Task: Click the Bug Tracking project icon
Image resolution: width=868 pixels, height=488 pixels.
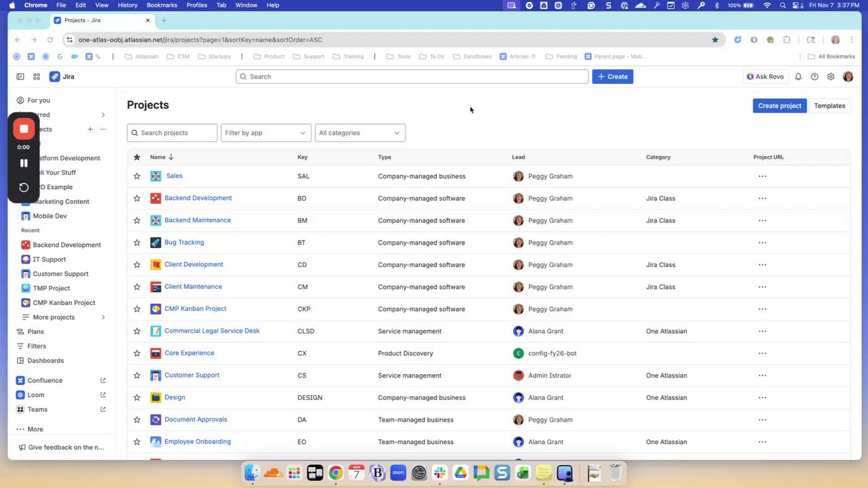Action: coord(156,243)
